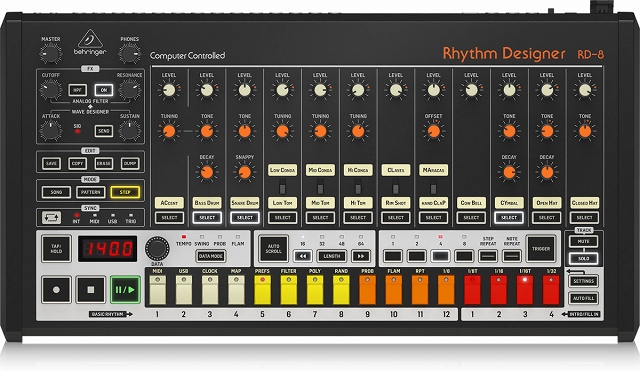Flip the Low Conga/Low Tom switch

coord(282,189)
